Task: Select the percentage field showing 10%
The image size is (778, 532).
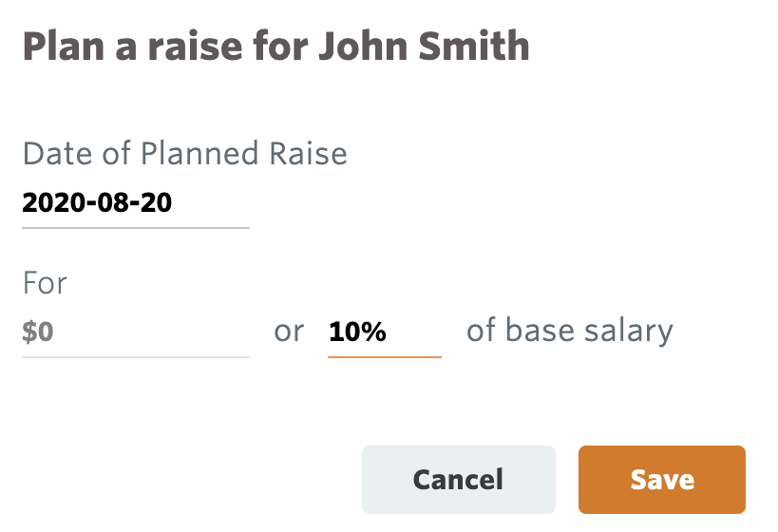Action: [x=384, y=332]
